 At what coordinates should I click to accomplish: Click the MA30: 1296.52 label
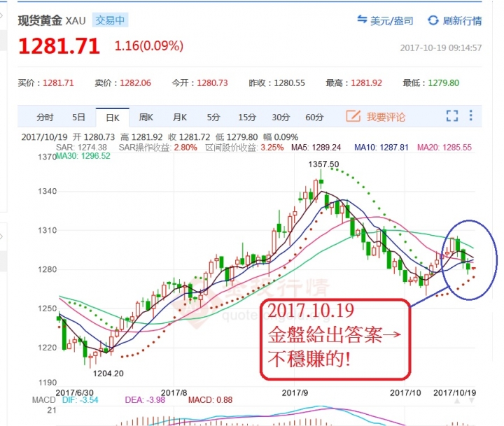tap(83, 156)
